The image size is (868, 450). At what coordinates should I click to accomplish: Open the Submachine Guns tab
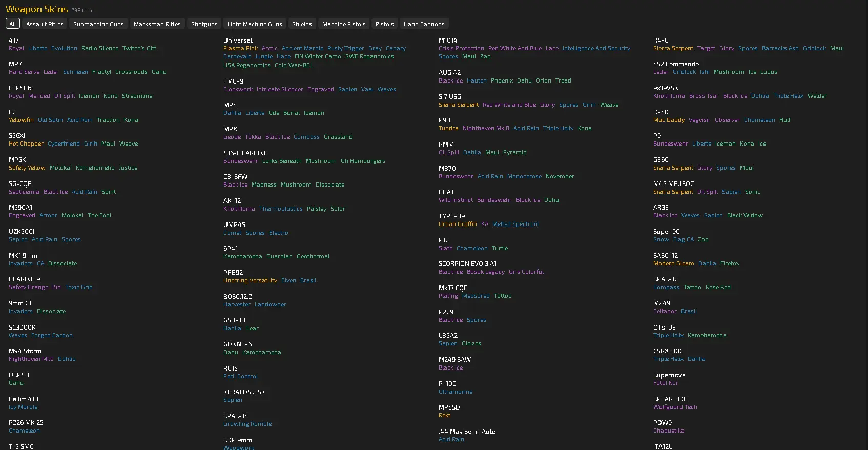point(98,24)
